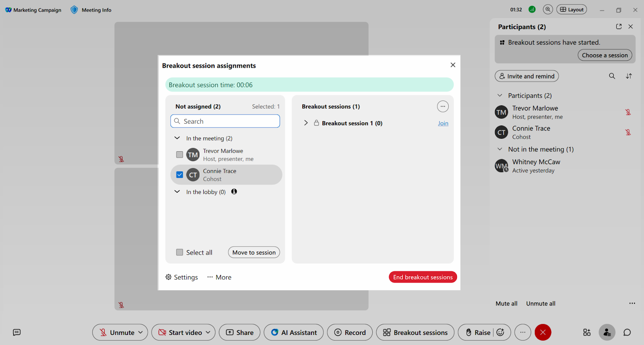Close the Participants panel

click(631, 27)
